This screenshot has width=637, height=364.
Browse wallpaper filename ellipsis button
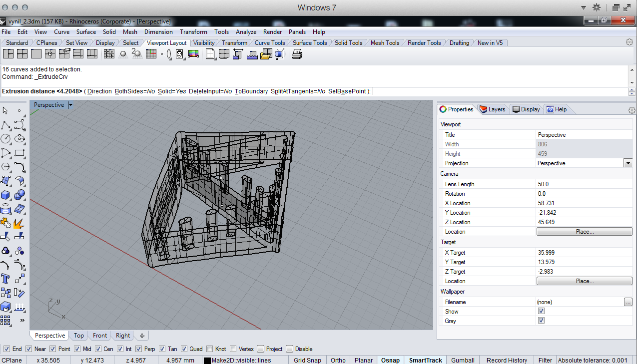(x=628, y=302)
